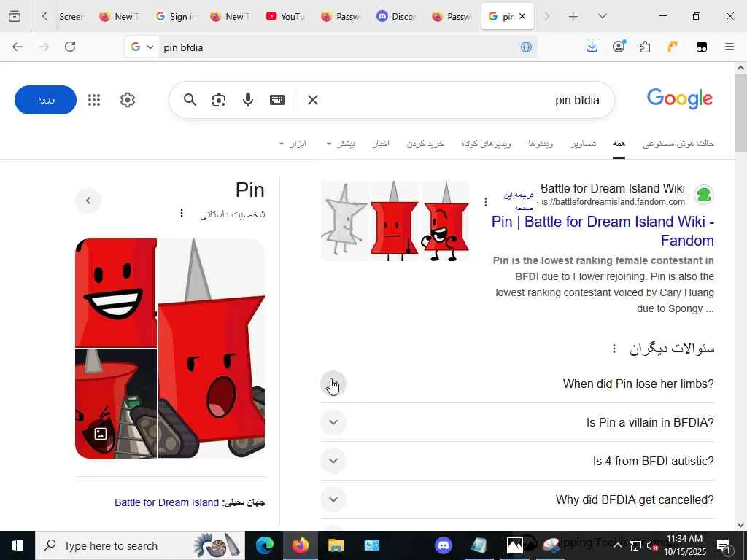Open Google apps grid
Viewport: 747px width, 560px height.
94,99
